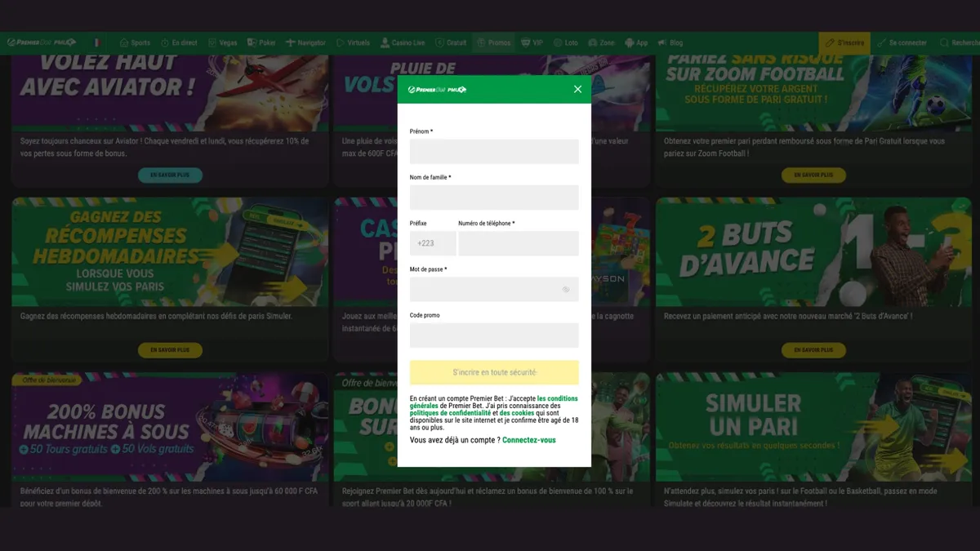Click the country flag icon in navbar
Viewport: 980px width, 551px height.
click(96, 42)
